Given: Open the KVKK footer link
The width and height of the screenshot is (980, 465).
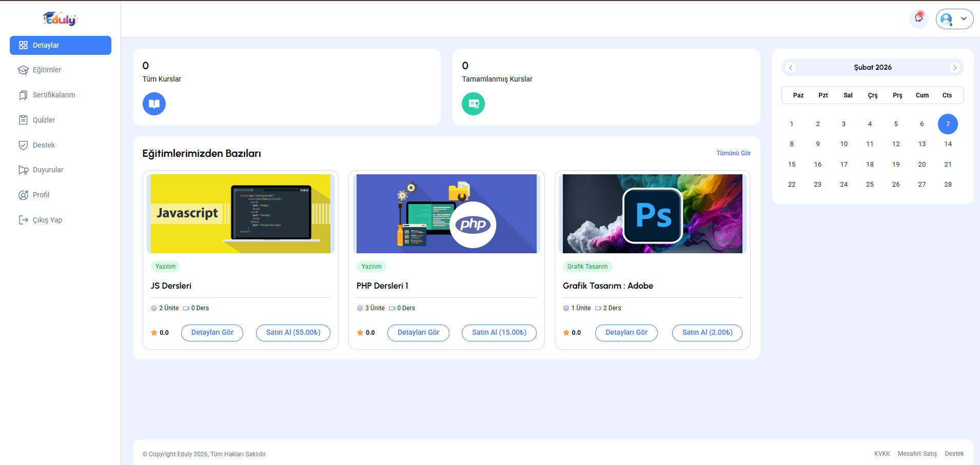Looking at the screenshot, I should point(881,454).
